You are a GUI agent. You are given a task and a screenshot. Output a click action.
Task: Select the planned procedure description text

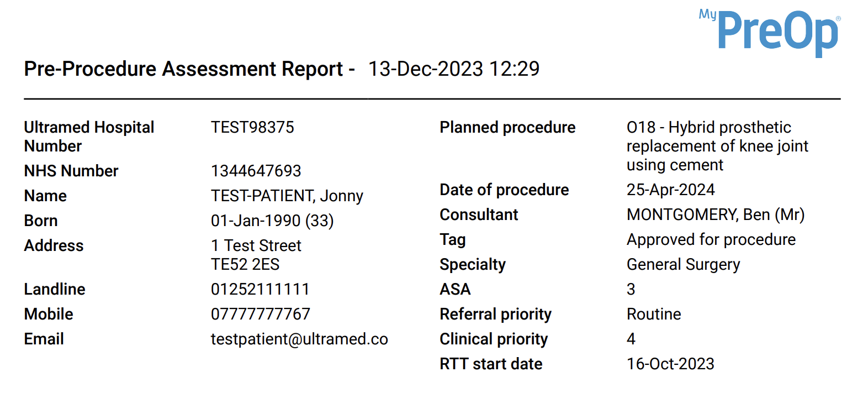tap(717, 146)
